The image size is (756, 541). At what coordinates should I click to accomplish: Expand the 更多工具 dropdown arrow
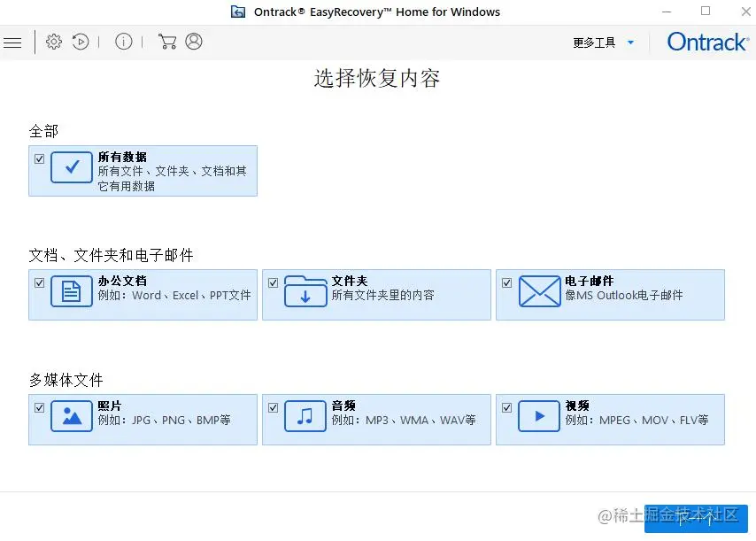pyautogui.click(x=630, y=43)
